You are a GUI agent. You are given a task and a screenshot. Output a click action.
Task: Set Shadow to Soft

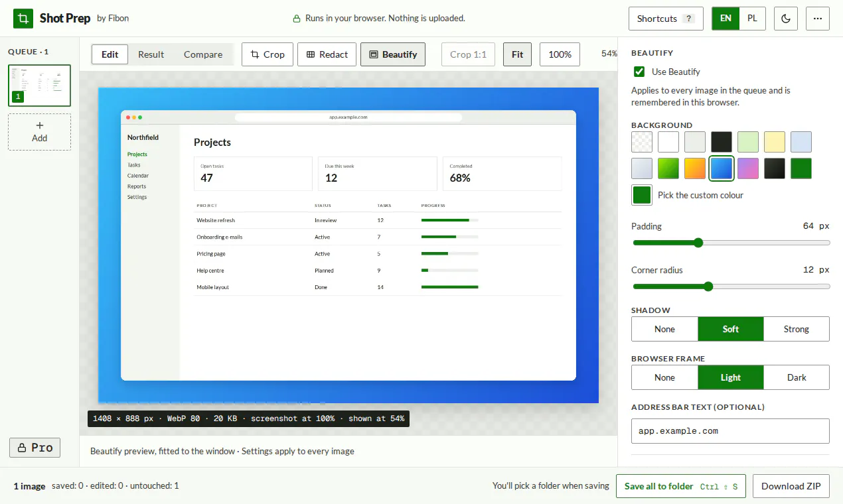click(731, 329)
